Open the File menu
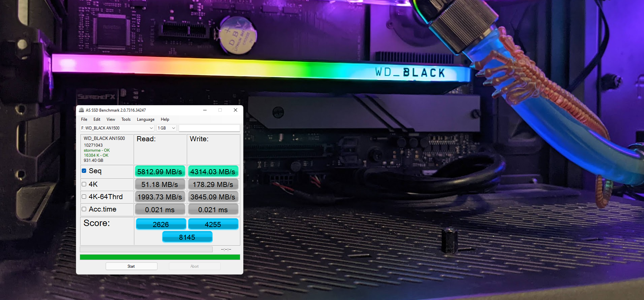 [x=84, y=119]
